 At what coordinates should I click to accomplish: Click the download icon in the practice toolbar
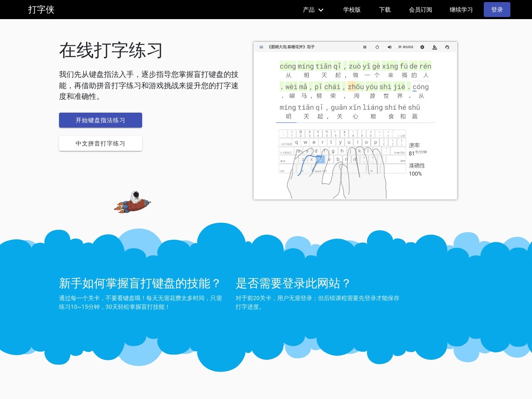tap(435, 47)
